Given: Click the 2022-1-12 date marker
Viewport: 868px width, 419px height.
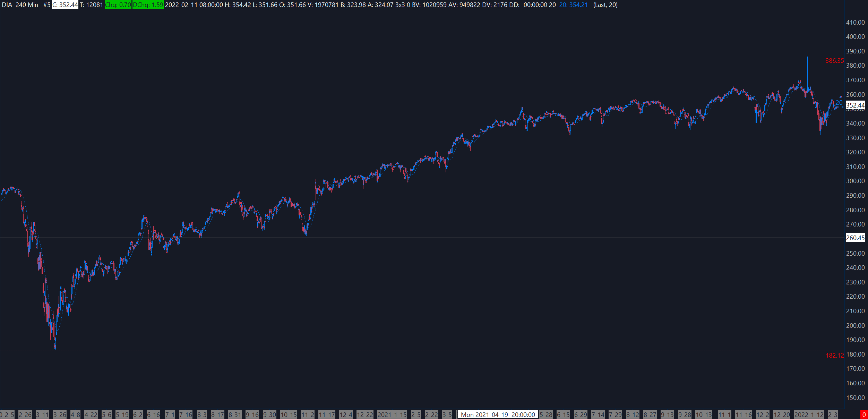Looking at the screenshot, I should [809, 415].
